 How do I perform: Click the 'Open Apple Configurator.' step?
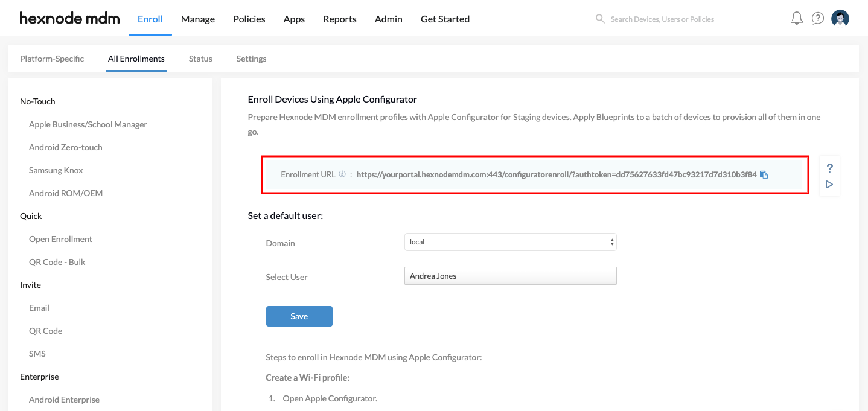pos(330,398)
